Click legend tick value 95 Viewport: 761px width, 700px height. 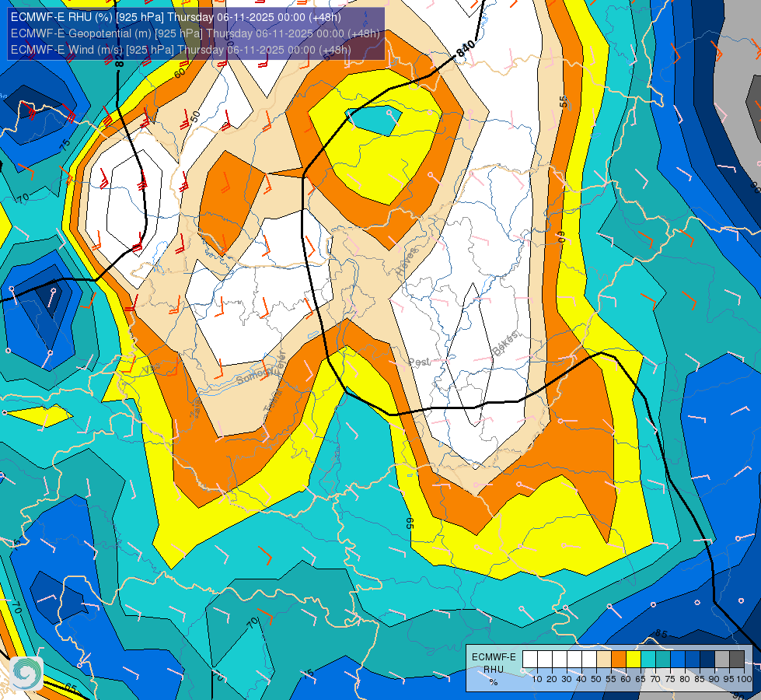(729, 679)
